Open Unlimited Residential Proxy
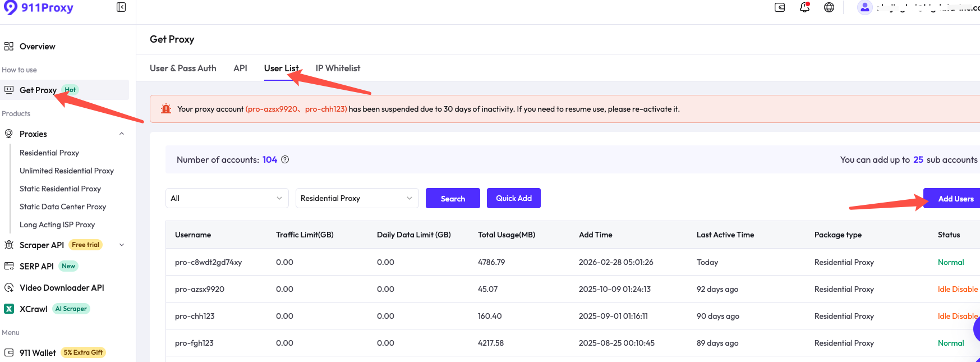This screenshot has height=362, width=980. tap(67, 171)
